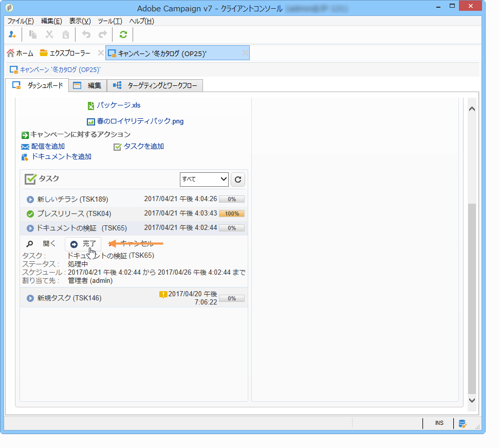Open the 編集(E) menu

(x=51, y=21)
